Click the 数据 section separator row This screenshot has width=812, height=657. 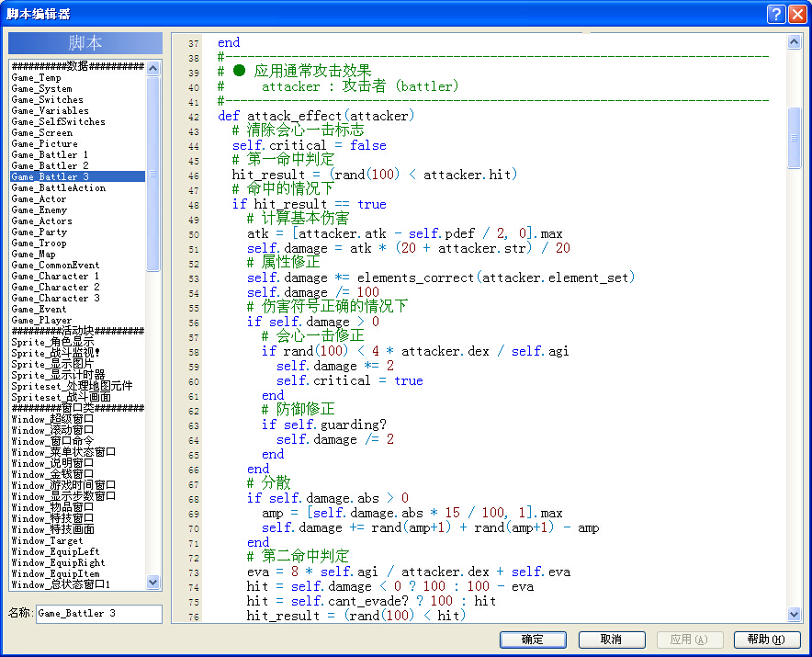pos(78,66)
